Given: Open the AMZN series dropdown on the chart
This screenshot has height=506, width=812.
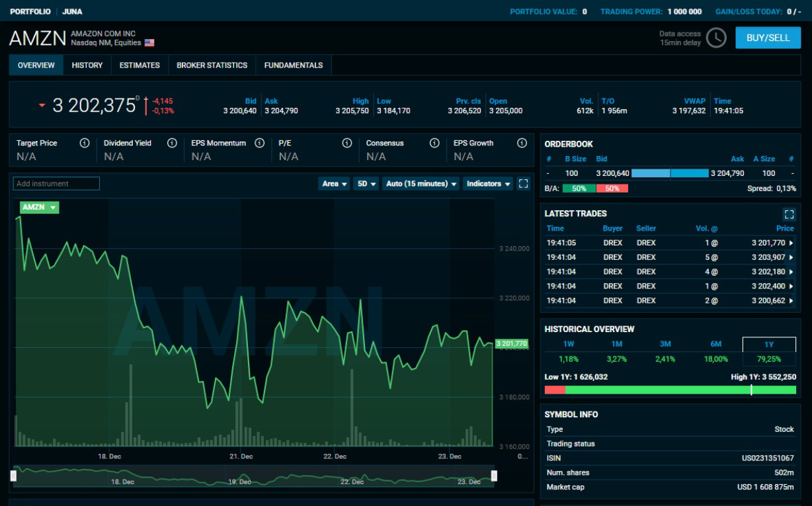Looking at the screenshot, I should [39, 207].
